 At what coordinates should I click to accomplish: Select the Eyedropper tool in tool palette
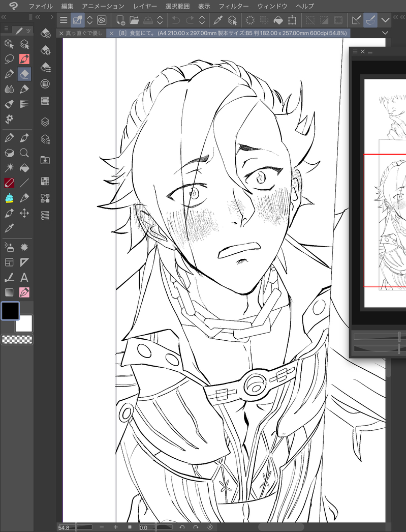click(x=9, y=228)
